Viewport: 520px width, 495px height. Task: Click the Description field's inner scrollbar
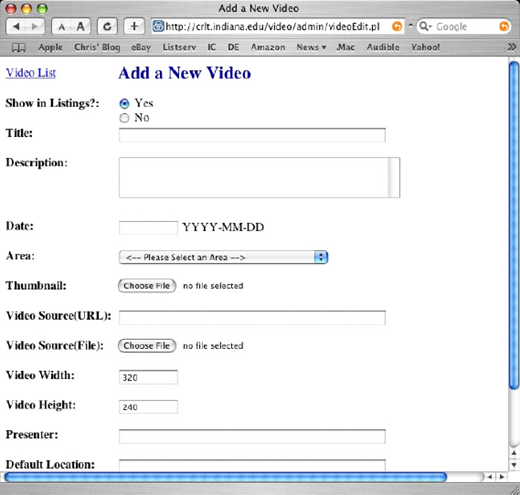tap(394, 178)
